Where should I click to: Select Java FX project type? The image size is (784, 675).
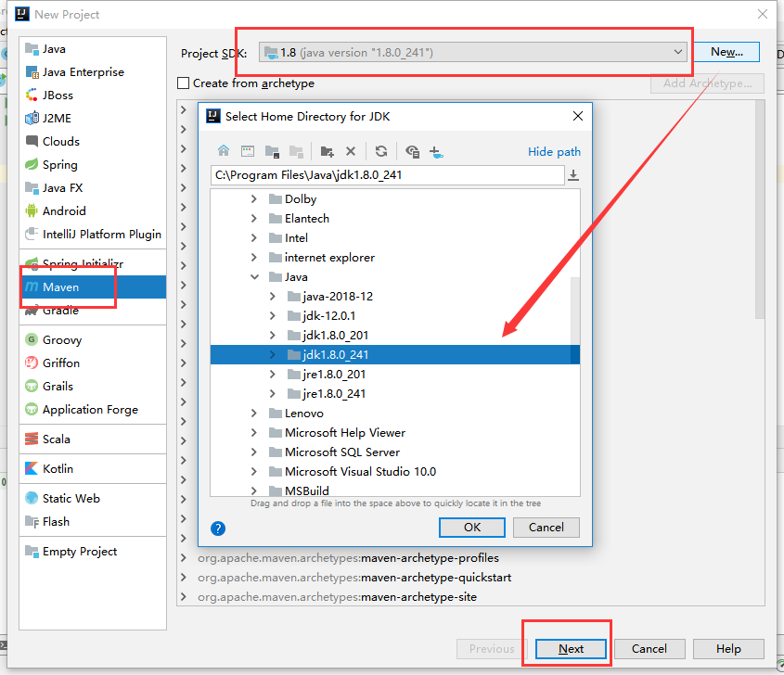coord(93,188)
